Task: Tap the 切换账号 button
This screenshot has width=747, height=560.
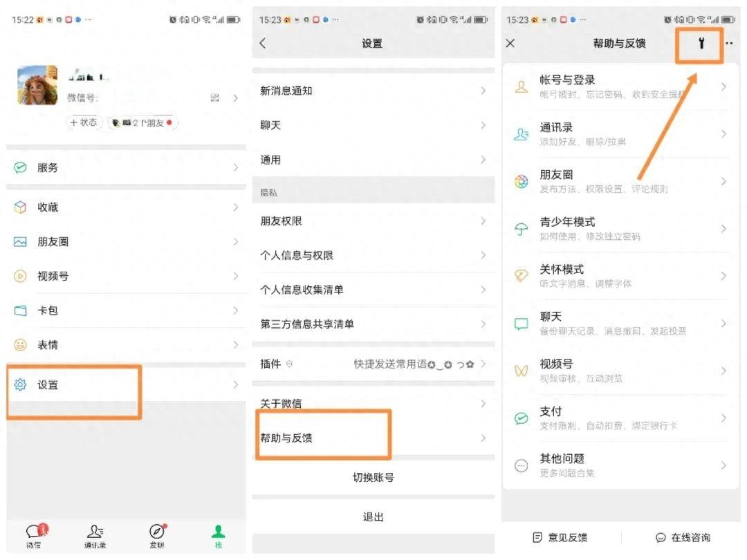Action: click(x=373, y=478)
